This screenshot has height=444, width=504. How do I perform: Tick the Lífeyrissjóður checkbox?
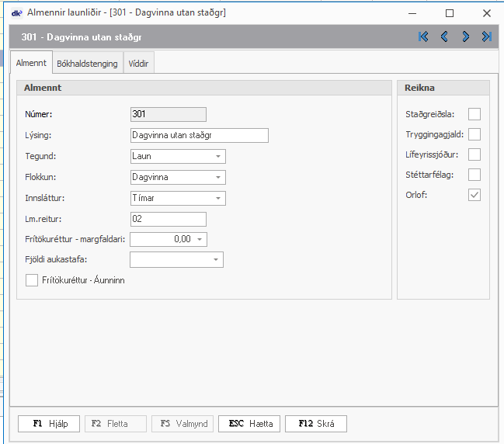point(474,154)
